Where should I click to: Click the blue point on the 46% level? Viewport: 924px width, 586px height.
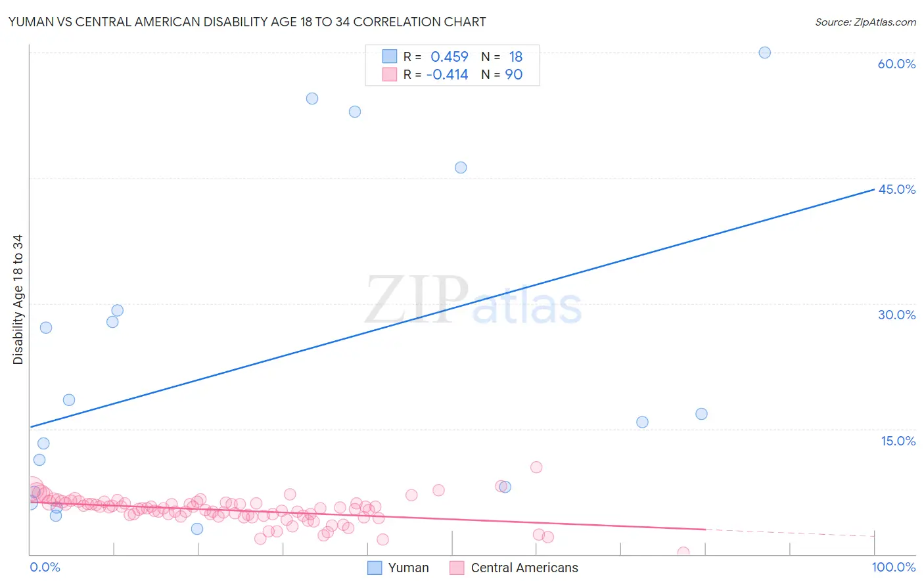pos(461,168)
